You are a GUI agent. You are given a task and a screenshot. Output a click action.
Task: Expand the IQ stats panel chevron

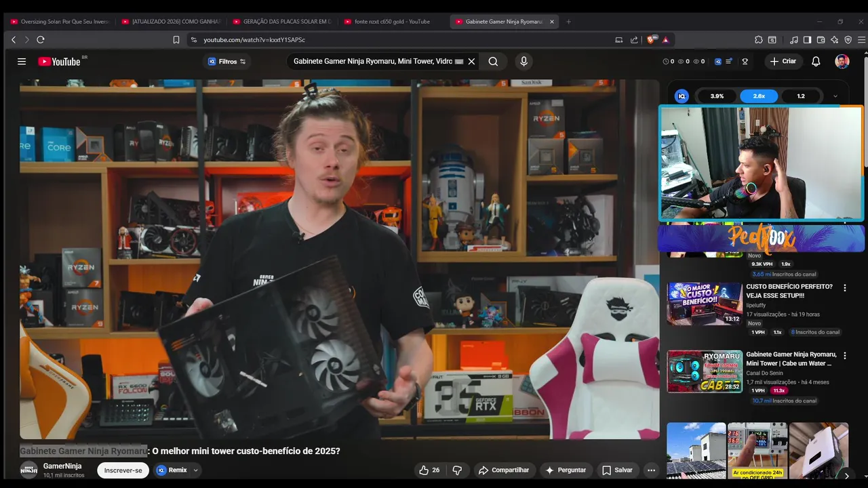[x=835, y=96]
